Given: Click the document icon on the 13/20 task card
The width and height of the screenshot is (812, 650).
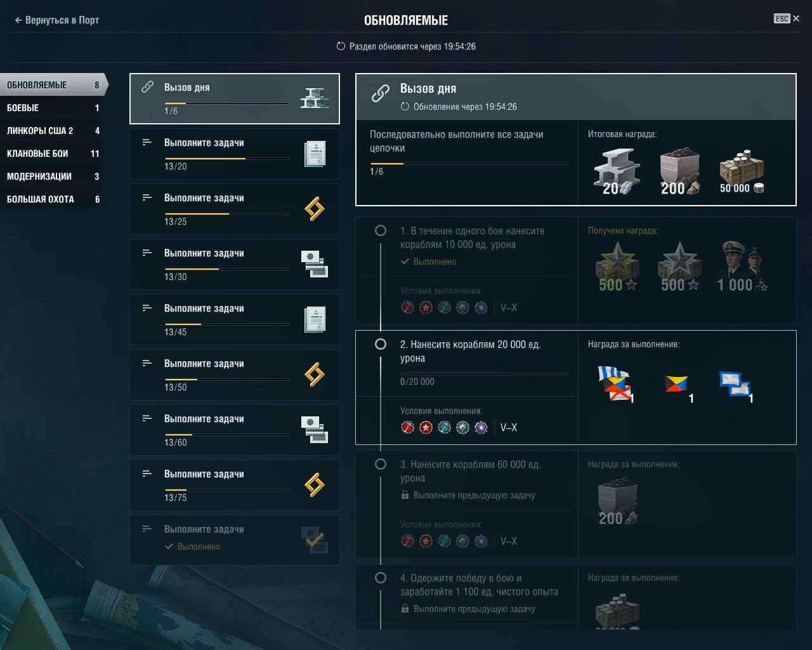Looking at the screenshot, I should click(x=315, y=154).
